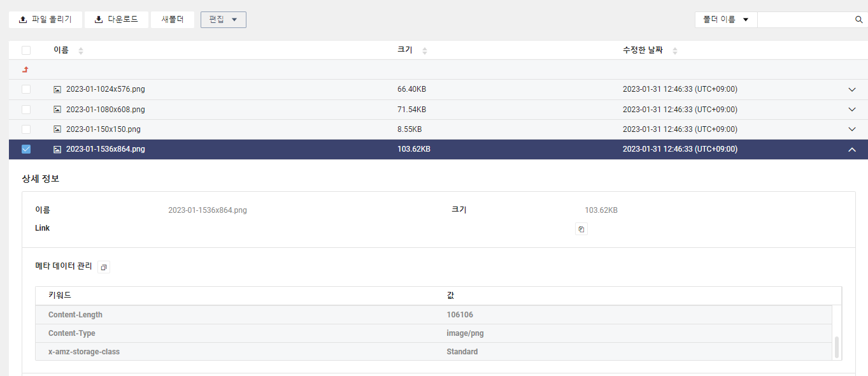Click the file upload icon
868x376 pixels.
(23, 19)
